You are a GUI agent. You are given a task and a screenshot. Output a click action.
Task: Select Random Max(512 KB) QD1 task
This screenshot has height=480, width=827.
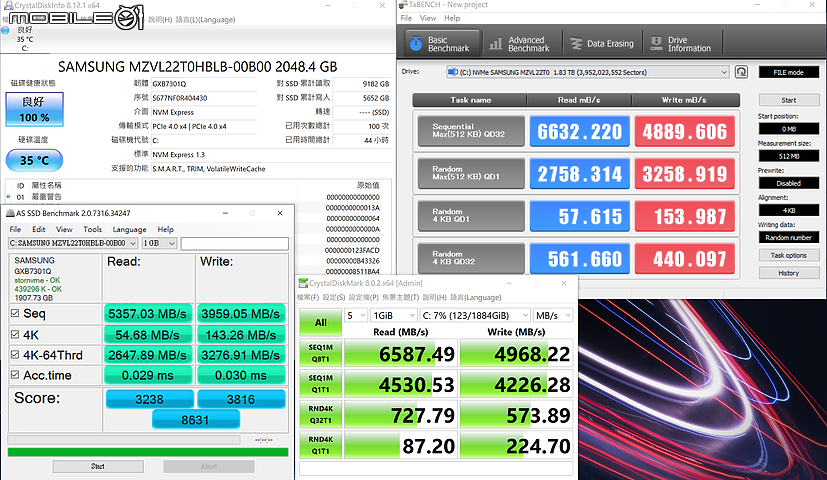click(x=471, y=173)
